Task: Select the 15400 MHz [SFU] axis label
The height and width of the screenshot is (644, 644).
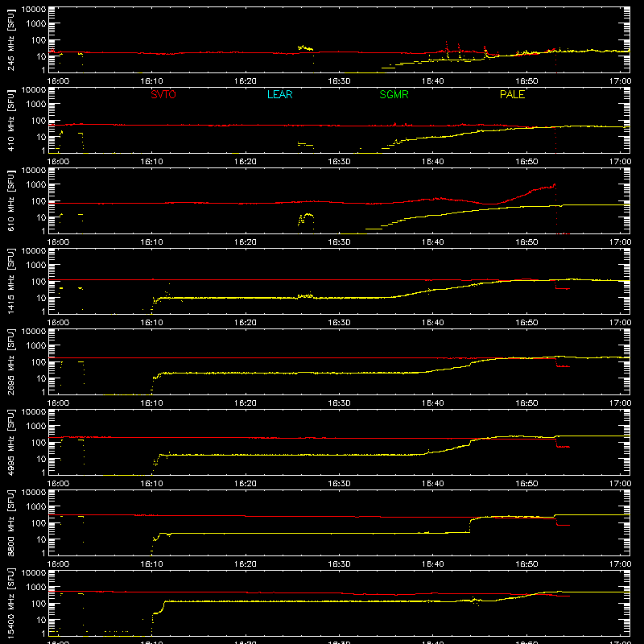Action: coord(11,603)
